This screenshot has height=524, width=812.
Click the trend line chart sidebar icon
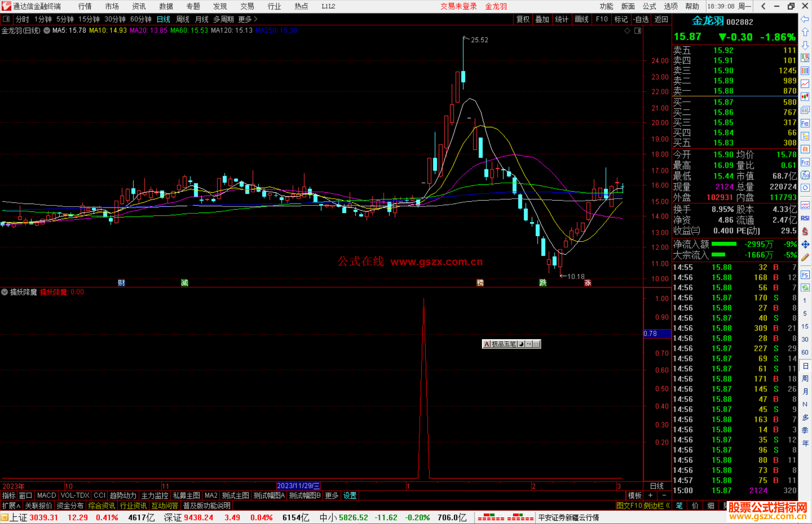coord(805,84)
